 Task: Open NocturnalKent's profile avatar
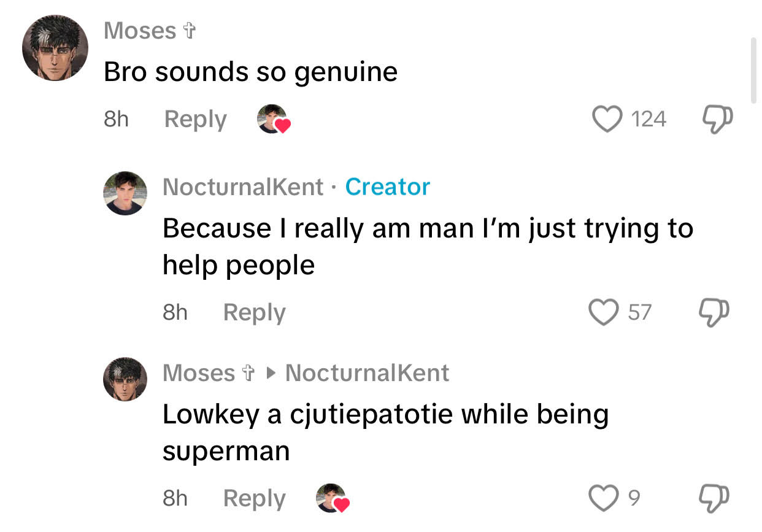[125, 193]
